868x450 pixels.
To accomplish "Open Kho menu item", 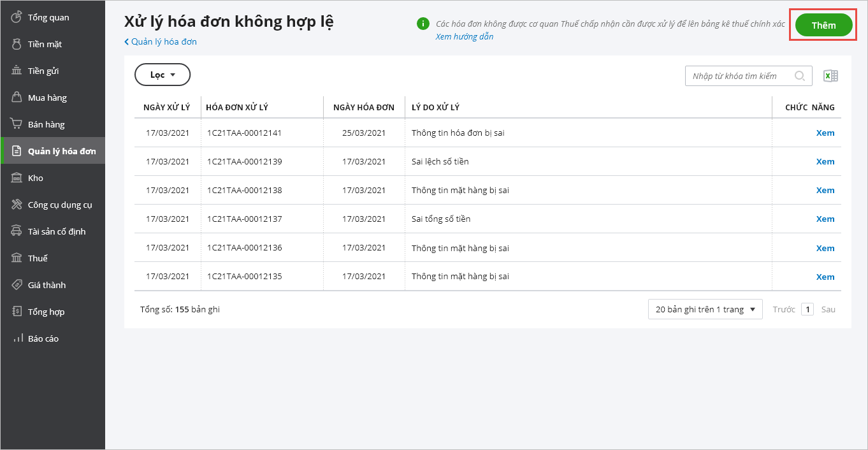I will 36,178.
